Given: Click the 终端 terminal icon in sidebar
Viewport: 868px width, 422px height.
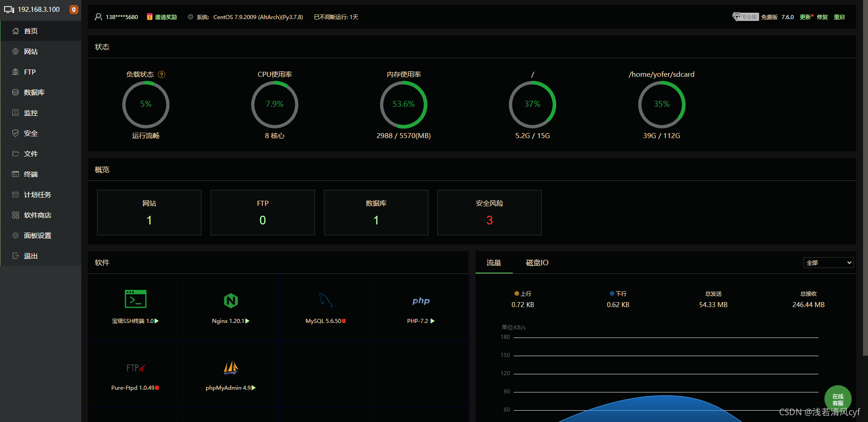Looking at the screenshot, I should [15, 174].
